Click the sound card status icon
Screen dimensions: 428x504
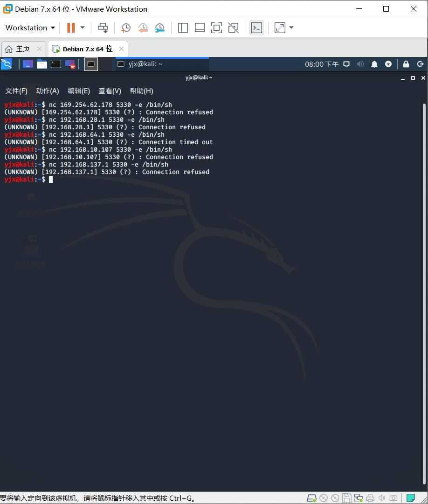tap(381, 498)
